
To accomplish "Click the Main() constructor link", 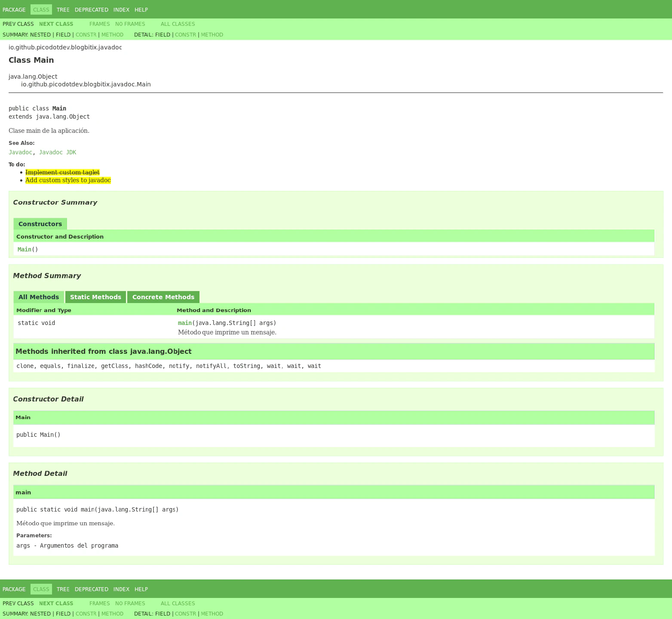I will [x=25, y=249].
